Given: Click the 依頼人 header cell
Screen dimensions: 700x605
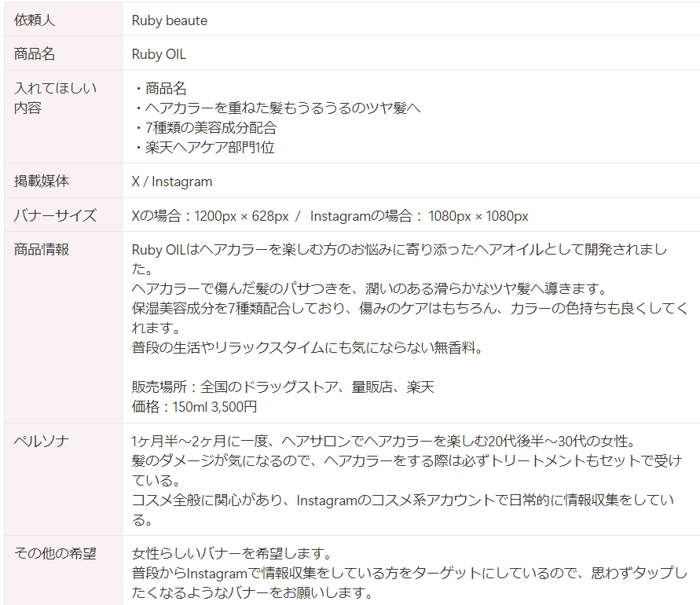Looking at the screenshot, I should (63, 20).
